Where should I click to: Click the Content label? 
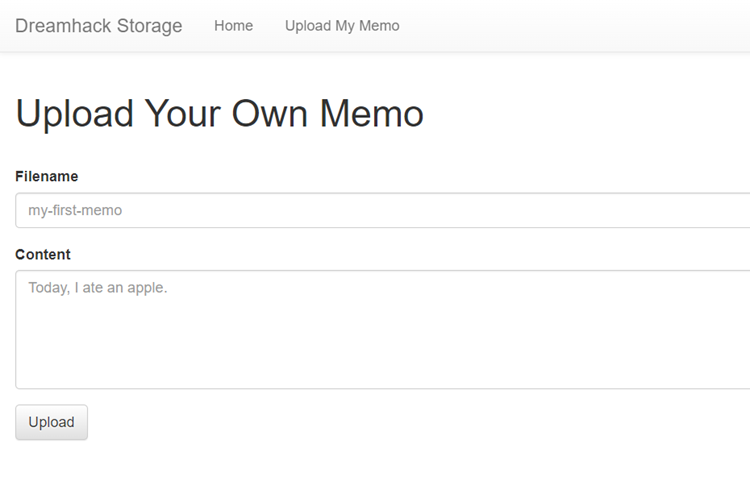point(43,254)
